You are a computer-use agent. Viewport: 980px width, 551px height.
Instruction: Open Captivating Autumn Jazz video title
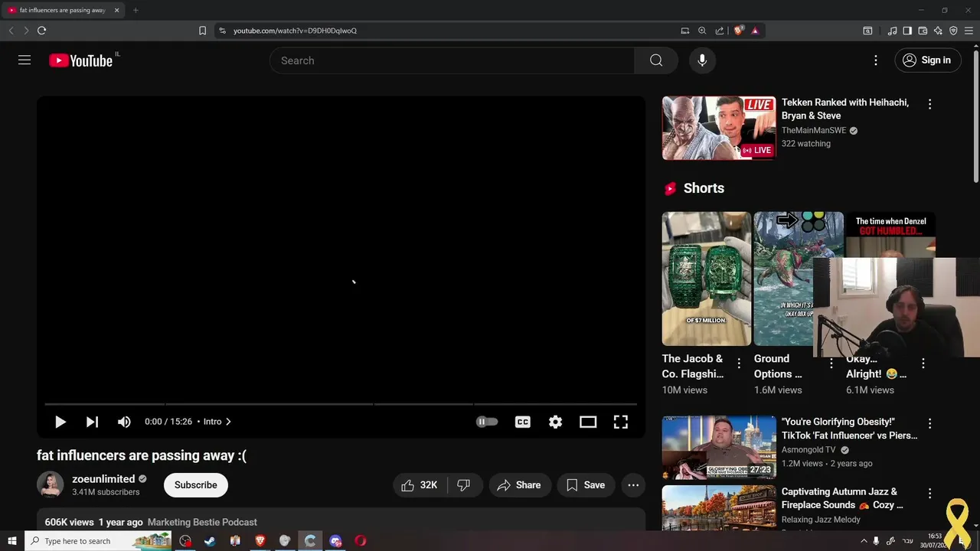(x=842, y=498)
